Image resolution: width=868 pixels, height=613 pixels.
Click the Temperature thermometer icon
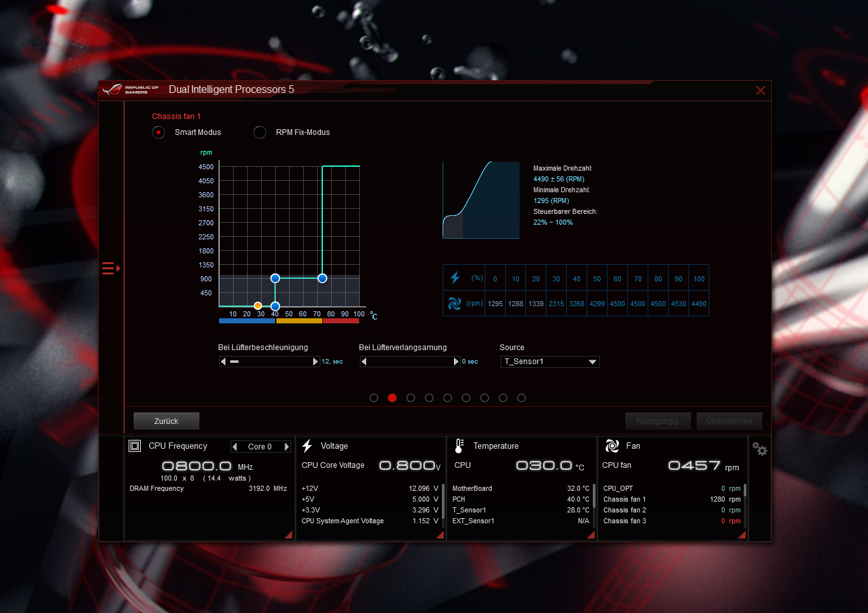[459, 446]
